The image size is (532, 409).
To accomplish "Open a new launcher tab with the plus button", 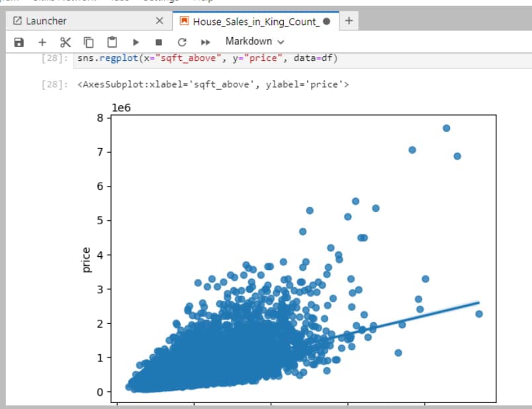I will tap(349, 21).
